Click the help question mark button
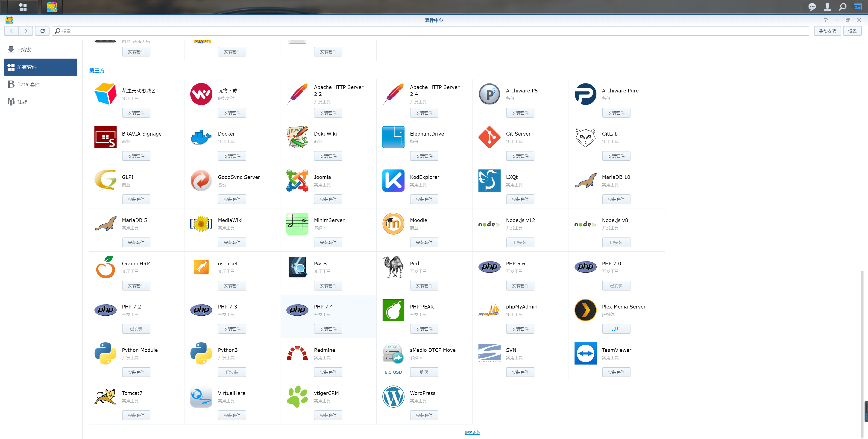868x439 pixels. click(826, 20)
